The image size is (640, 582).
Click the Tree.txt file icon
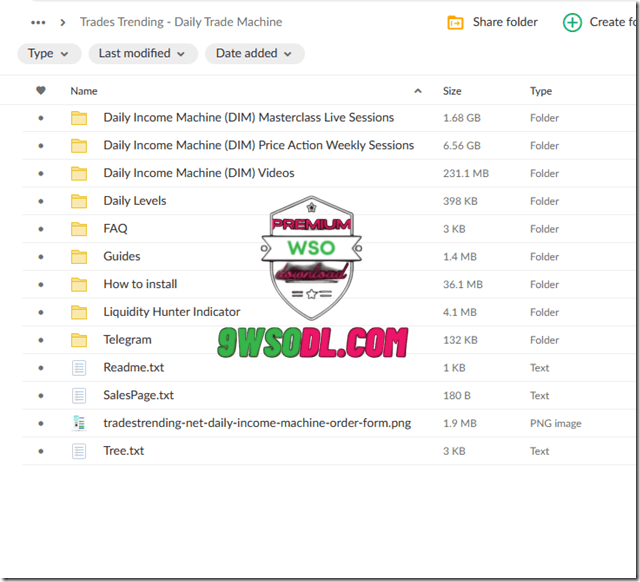(79, 451)
